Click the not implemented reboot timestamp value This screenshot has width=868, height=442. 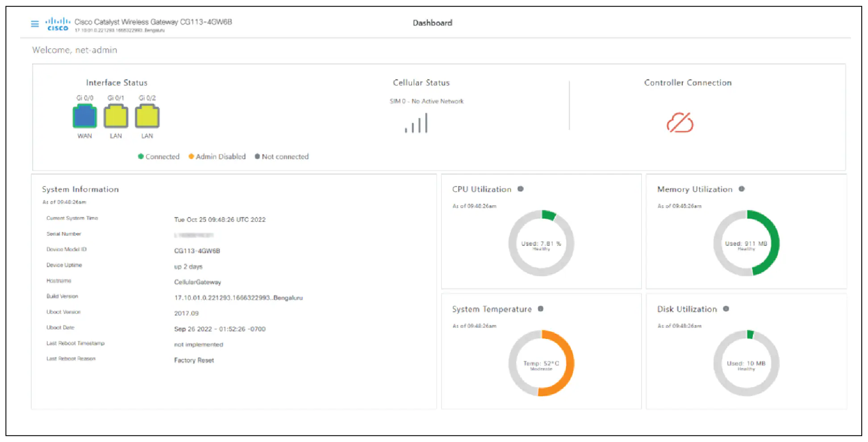198,344
